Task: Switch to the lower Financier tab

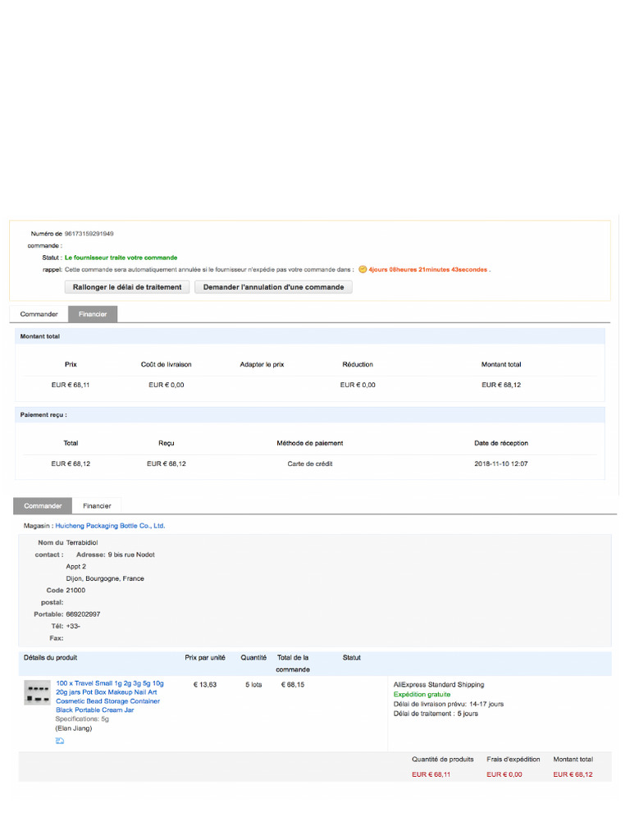Action: click(97, 505)
